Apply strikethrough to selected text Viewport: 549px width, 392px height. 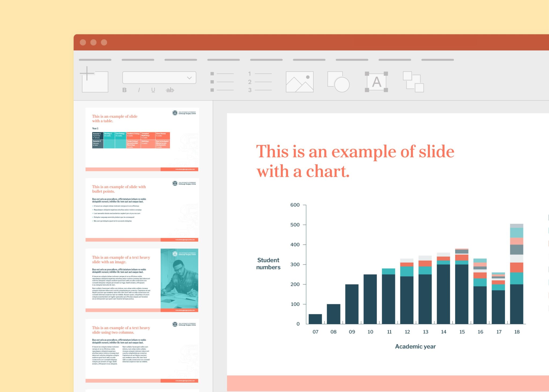coord(170,90)
